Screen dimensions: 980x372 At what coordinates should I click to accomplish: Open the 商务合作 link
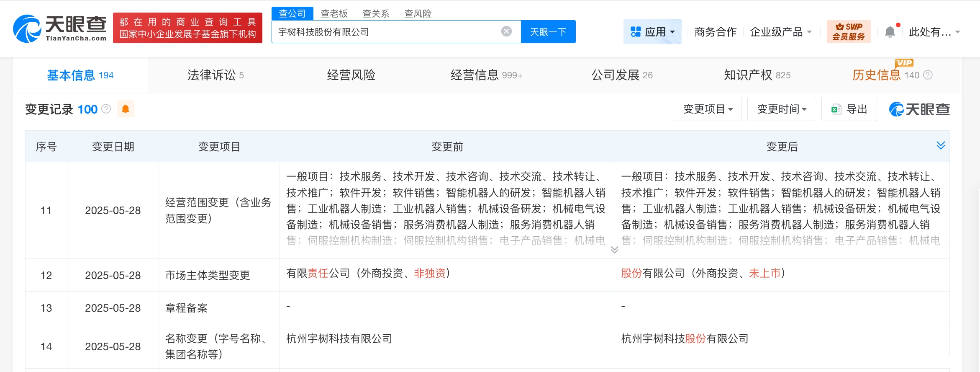[x=715, y=32]
